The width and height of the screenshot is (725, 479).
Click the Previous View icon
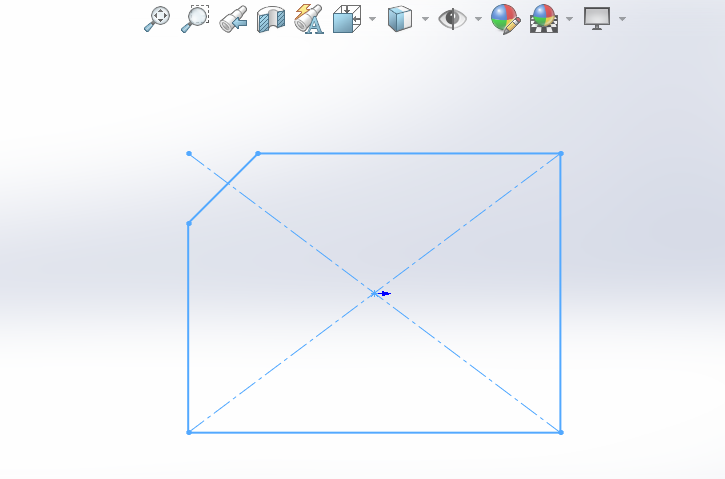pyautogui.click(x=233, y=19)
